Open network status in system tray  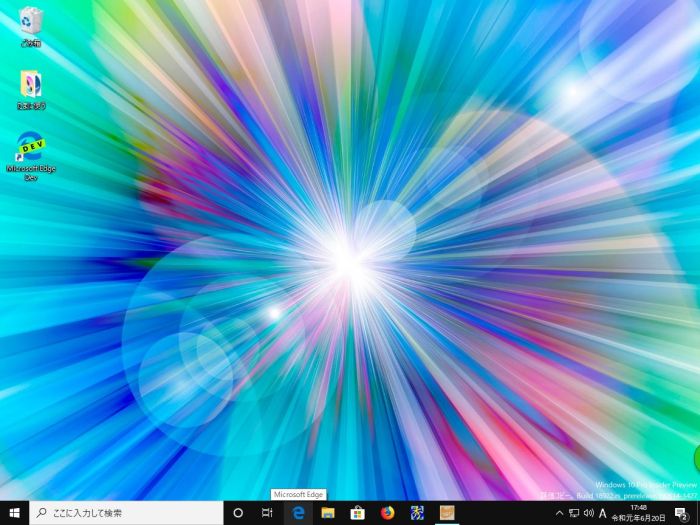tap(574, 513)
